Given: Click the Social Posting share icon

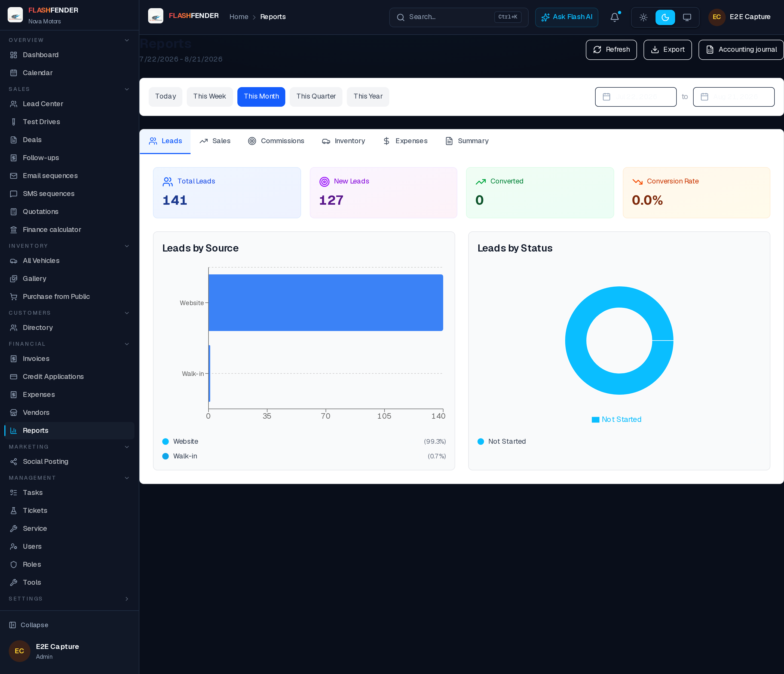Looking at the screenshot, I should coord(14,462).
